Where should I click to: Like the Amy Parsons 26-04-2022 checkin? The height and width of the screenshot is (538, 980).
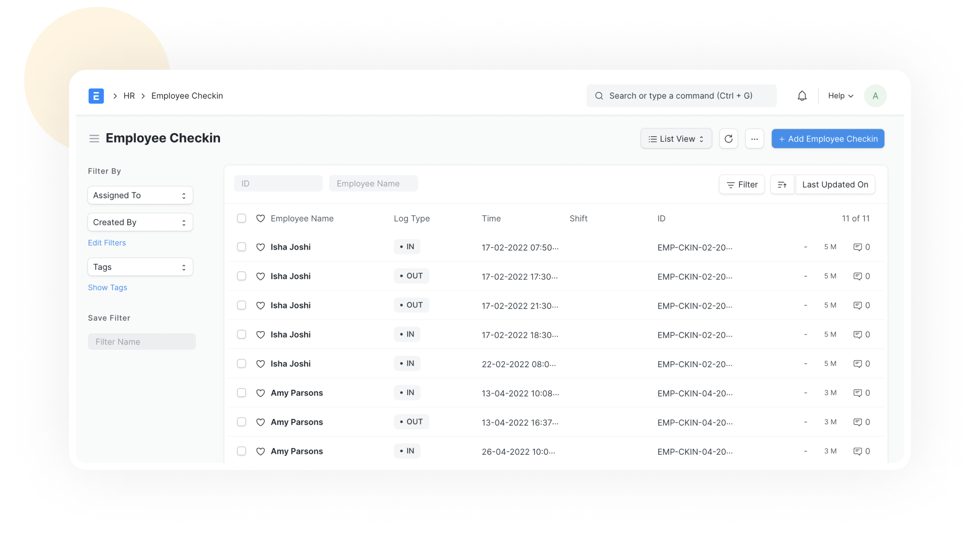261,451
